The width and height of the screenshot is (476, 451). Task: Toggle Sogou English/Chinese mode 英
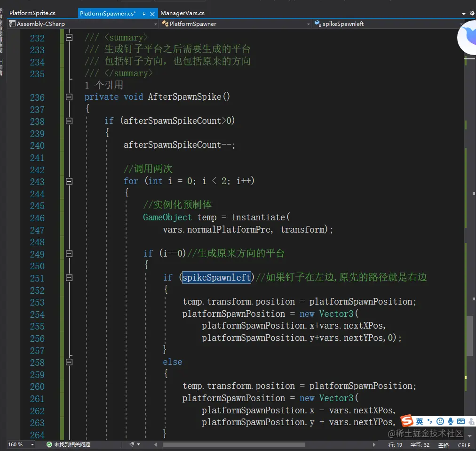(x=420, y=421)
